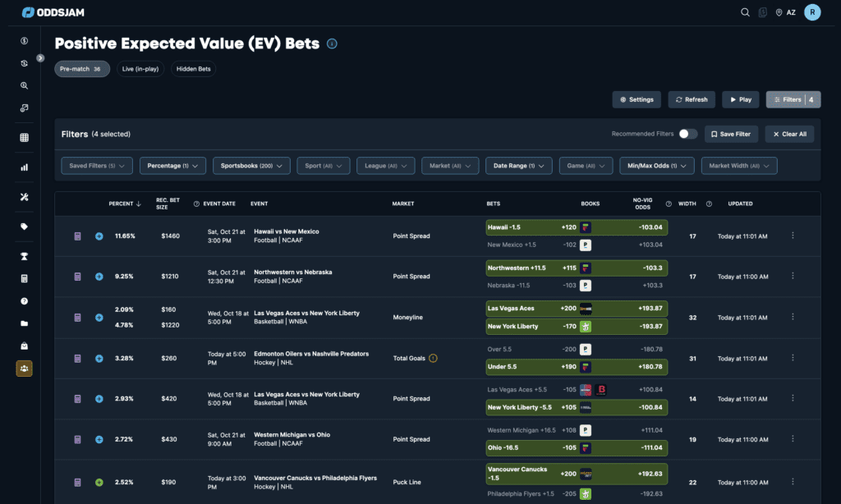Select the Hawaii -1.5 highlighted bet

(x=577, y=227)
